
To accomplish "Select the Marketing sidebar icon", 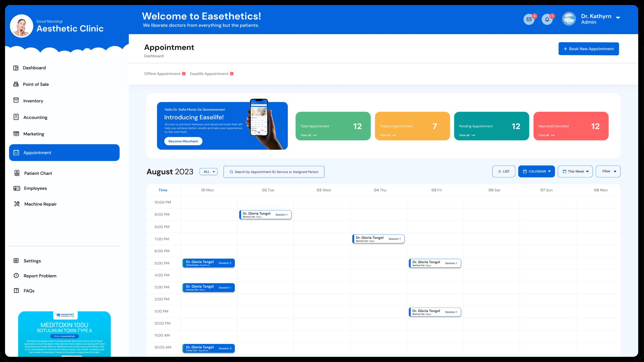I will click(16, 134).
